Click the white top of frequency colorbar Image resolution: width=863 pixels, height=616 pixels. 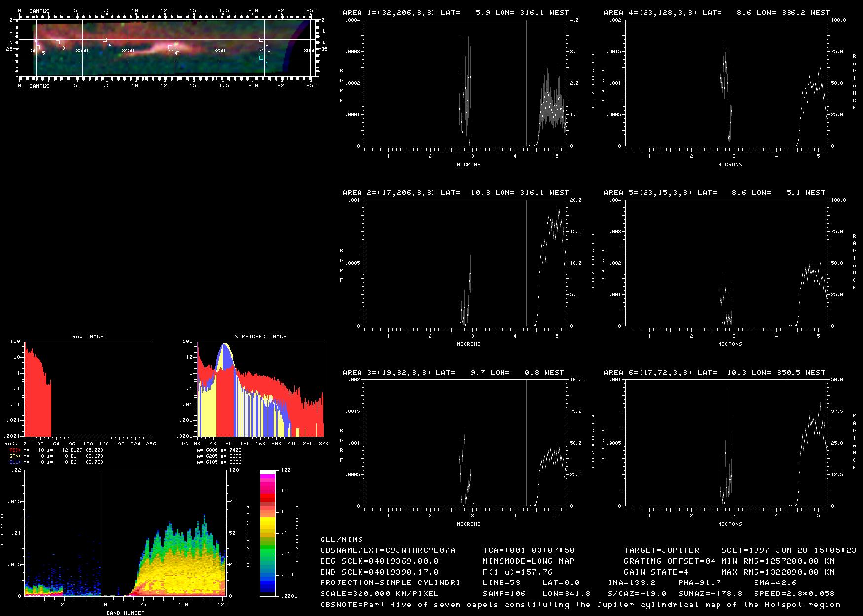tap(267, 472)
